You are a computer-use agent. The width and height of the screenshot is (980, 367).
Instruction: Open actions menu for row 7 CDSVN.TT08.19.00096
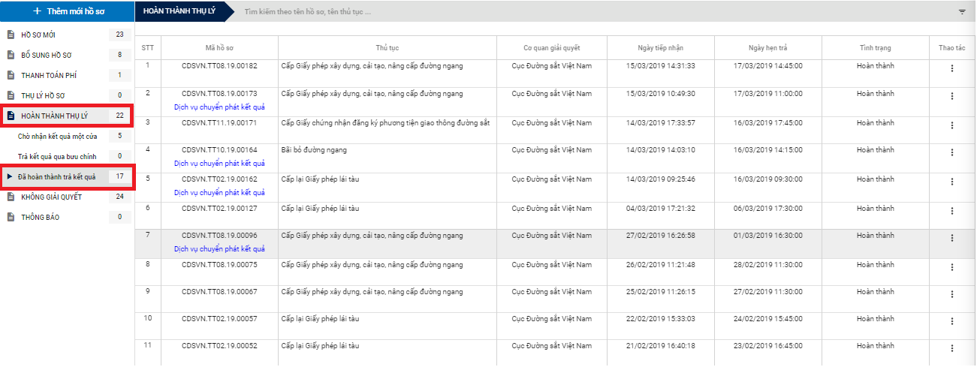952,238
